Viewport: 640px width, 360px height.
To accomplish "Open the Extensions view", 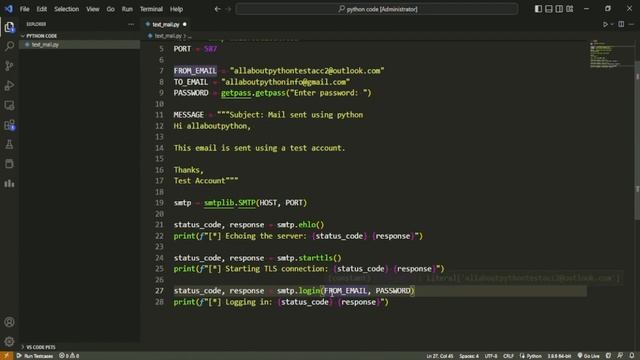I will (9, 125).
